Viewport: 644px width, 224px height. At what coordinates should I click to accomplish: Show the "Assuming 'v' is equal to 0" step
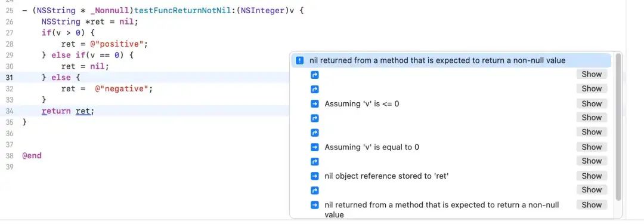pyautogui.click(x=592, y=147)
